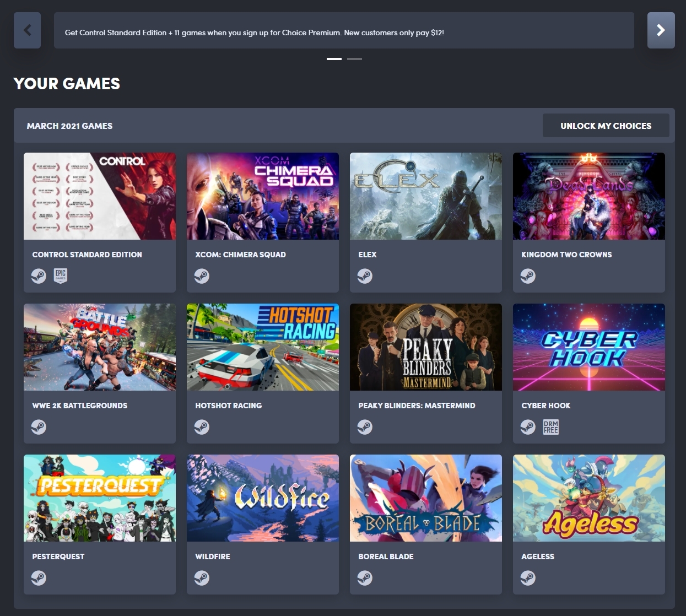Image resolution: width=686 pixels, height=616 pixels.
Task: Click the Steam icon under Wildfire
Action: point(202,577)
